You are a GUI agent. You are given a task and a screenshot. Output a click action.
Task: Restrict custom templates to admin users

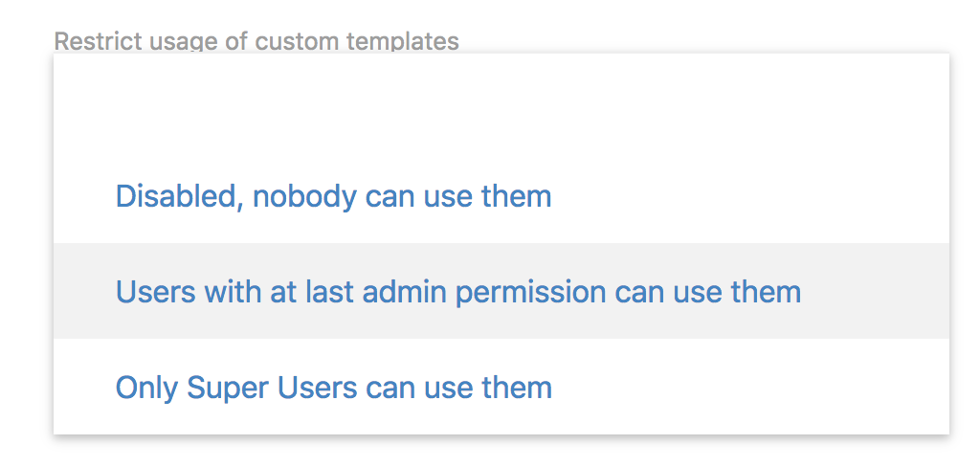pyautogui.click(x=457, y=291)
